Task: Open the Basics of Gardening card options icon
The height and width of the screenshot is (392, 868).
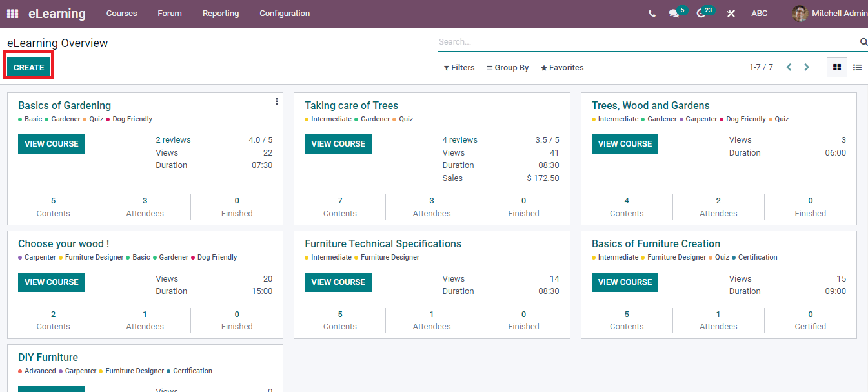Action: 276,101
